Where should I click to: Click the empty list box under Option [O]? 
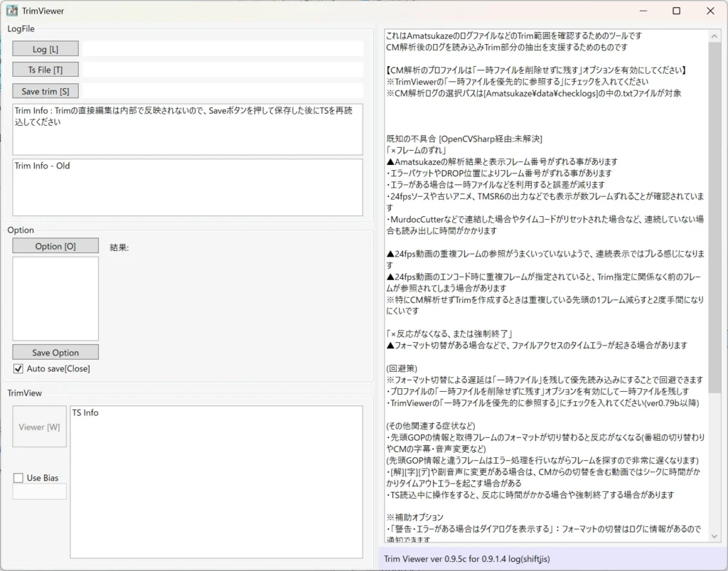point(55,299)
